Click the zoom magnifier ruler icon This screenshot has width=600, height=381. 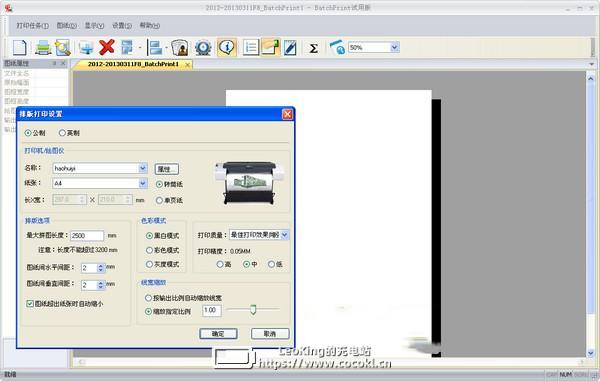pyautogui.click(x=337, y=47)
